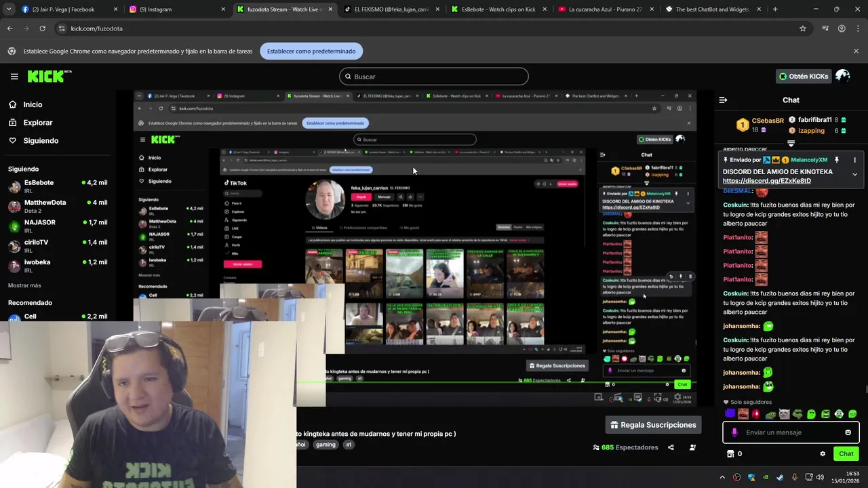Click the pin icon on pinned message
868x488 pixels.
pos(837,160)
